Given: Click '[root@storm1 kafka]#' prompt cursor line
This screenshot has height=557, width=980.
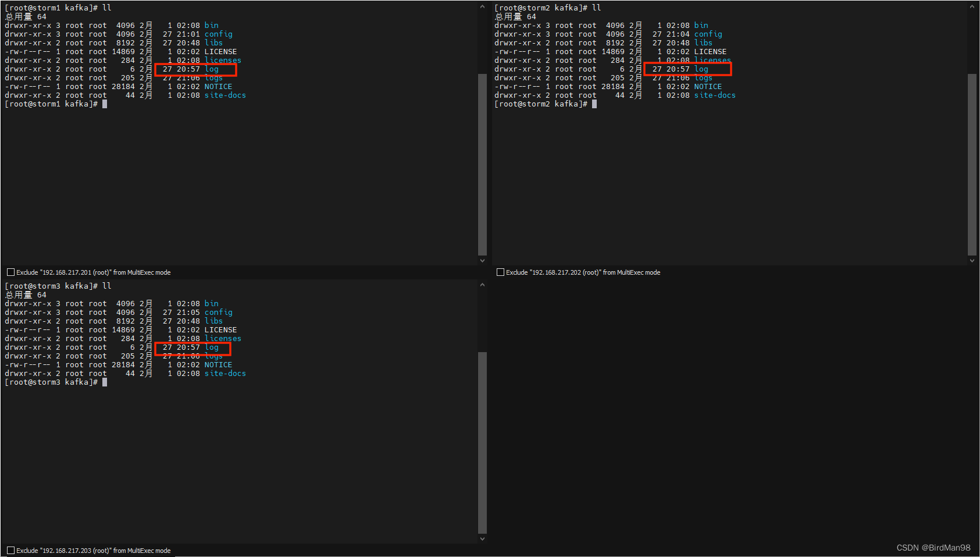Looking at the screenshot, I should coord(56,104).
